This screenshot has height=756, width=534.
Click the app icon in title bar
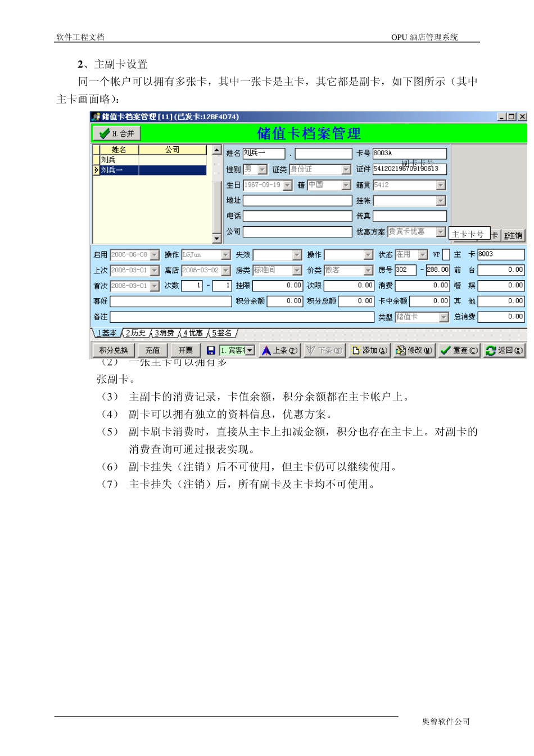point(96,116)
